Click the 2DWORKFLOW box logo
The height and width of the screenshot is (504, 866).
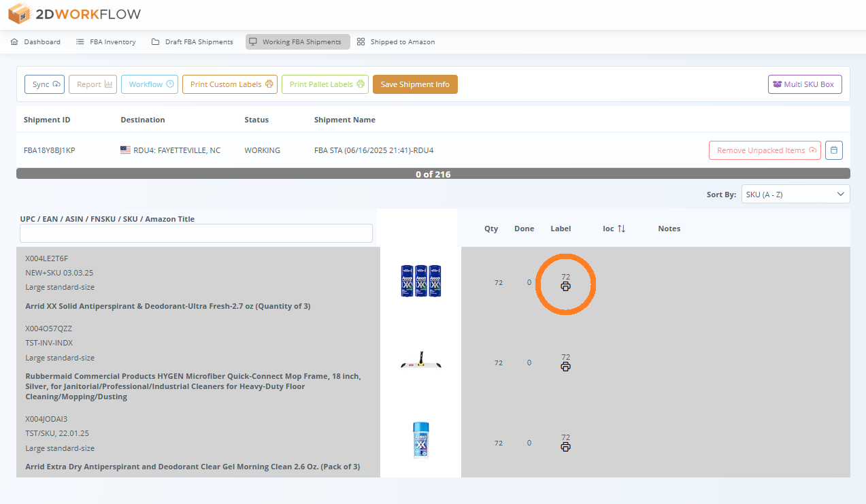(20, 14)
